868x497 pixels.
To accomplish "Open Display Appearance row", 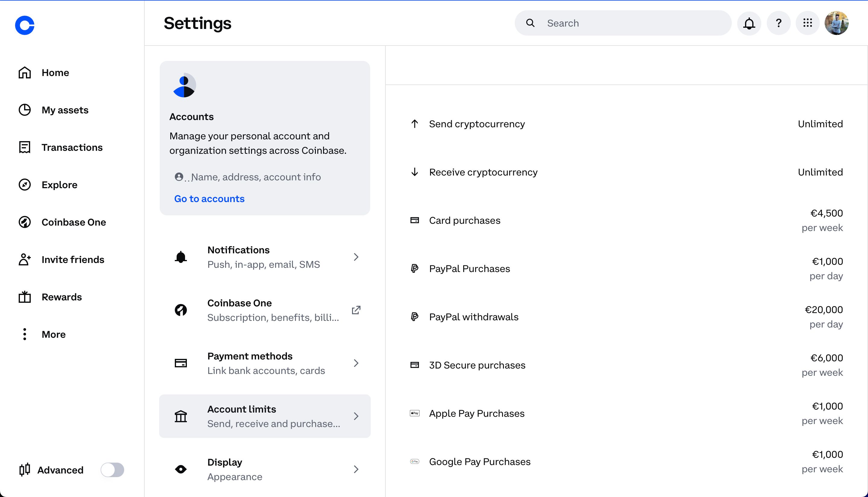I will click(x=265, y=469).
